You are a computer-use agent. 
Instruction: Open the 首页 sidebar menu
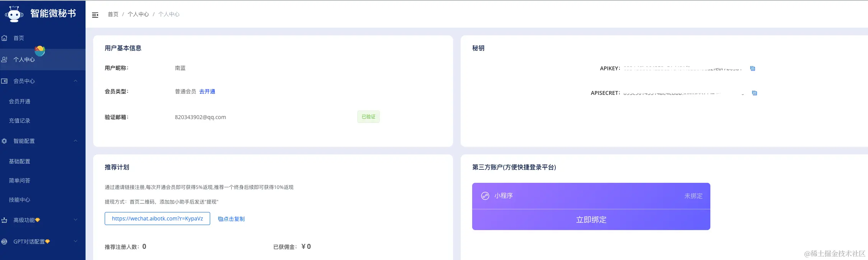coord(43,38)
